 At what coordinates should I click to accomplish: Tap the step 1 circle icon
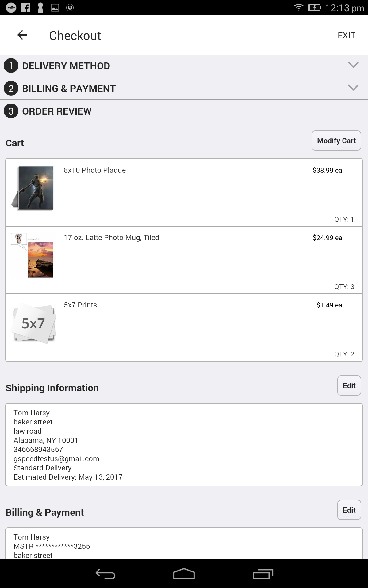click(x=11, y=66)
